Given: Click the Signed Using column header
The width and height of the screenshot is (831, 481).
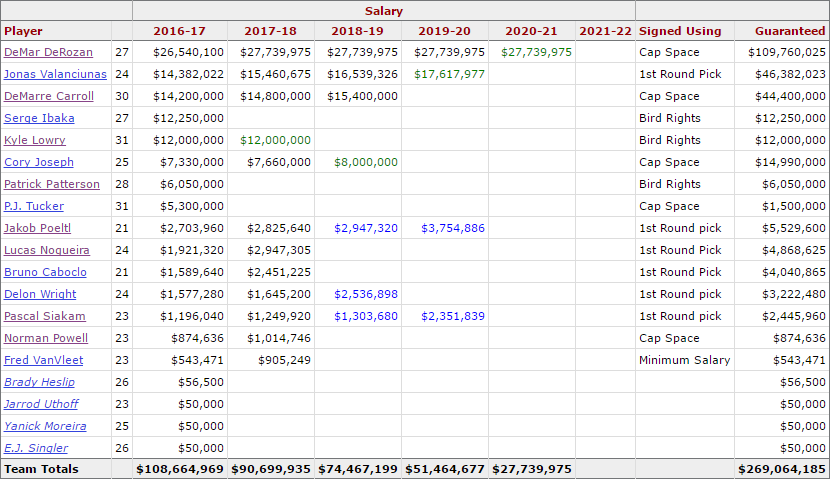Looking at the screenshot, I should [679, 31].
